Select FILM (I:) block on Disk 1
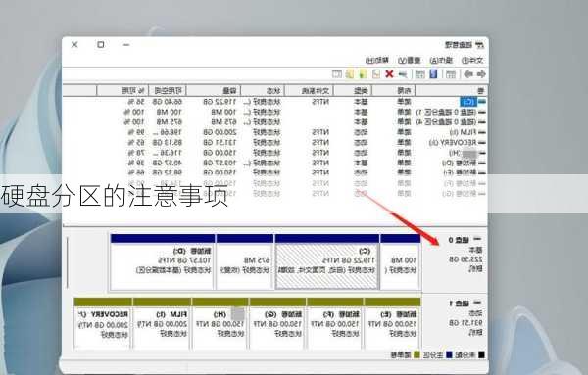588x375 pixels. coord(162,324)
